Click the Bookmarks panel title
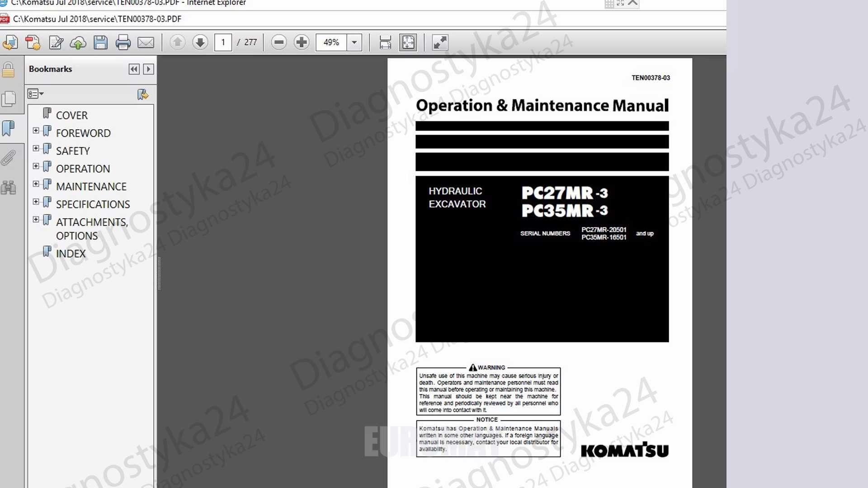 pos(50,69)
